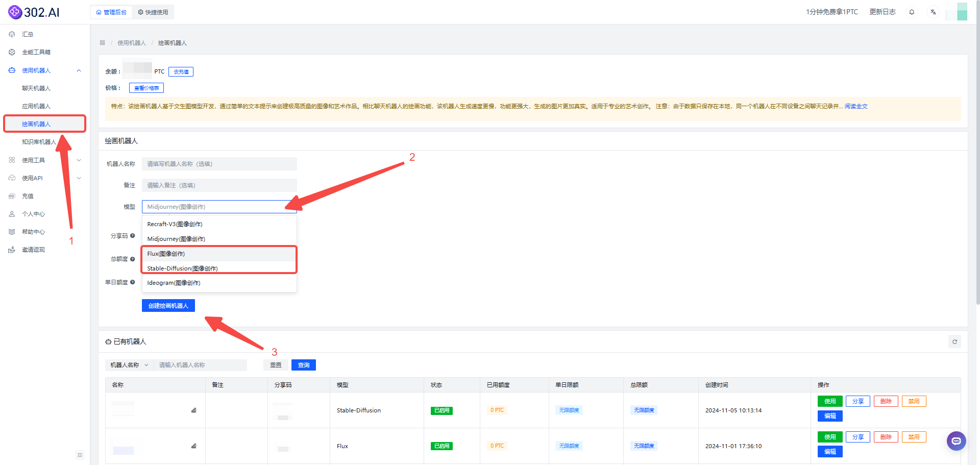The height and width of the screenshot is (465, 980).
Task: Collapse 使用机器人 sidebar group
Action: (x=45, y=70)
